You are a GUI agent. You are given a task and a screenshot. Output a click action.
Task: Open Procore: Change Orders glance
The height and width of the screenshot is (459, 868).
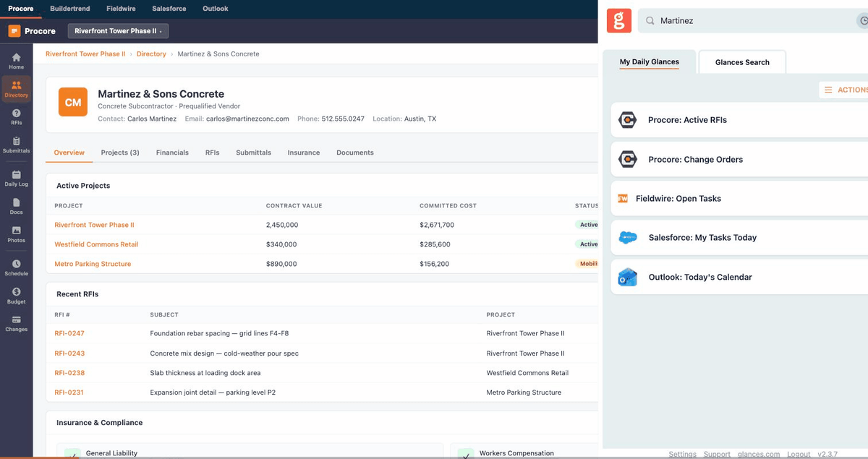(x=739, y=159)
